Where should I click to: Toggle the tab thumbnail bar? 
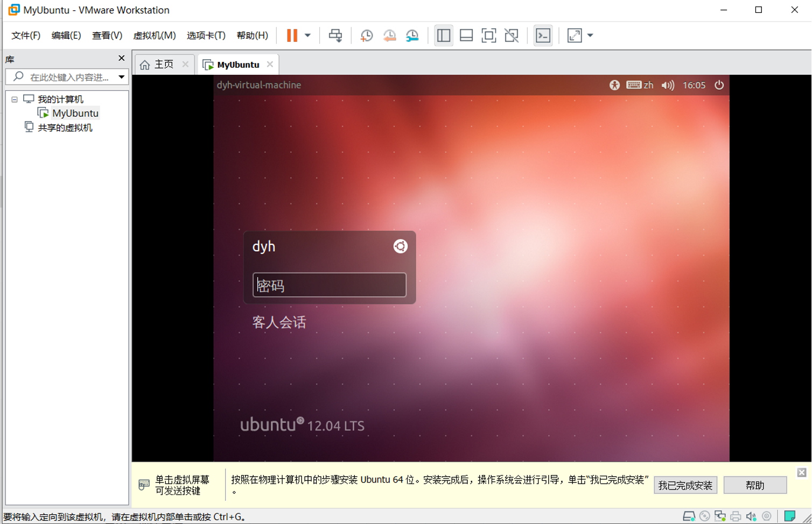[466, 35]
